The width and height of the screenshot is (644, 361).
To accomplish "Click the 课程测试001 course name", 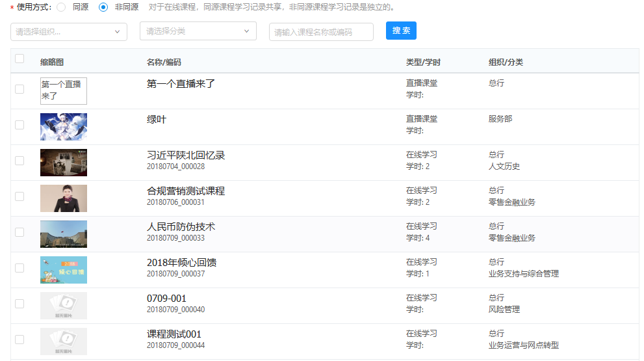I will click(x=174, y=334).
